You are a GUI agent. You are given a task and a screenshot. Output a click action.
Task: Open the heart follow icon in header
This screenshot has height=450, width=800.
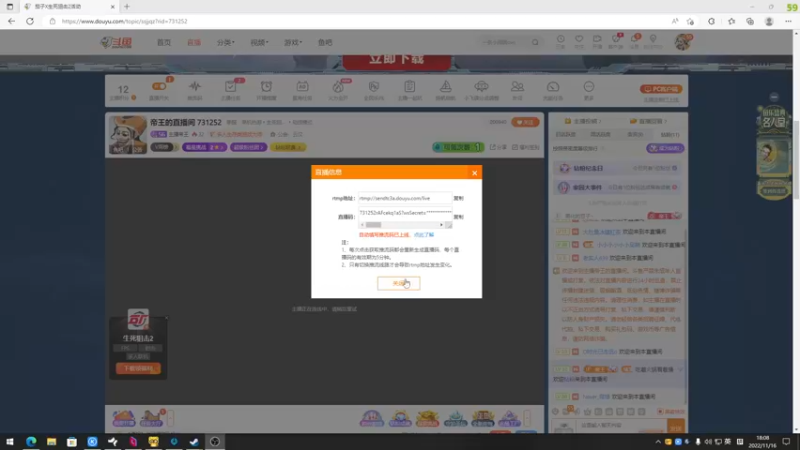pos(579,39)
